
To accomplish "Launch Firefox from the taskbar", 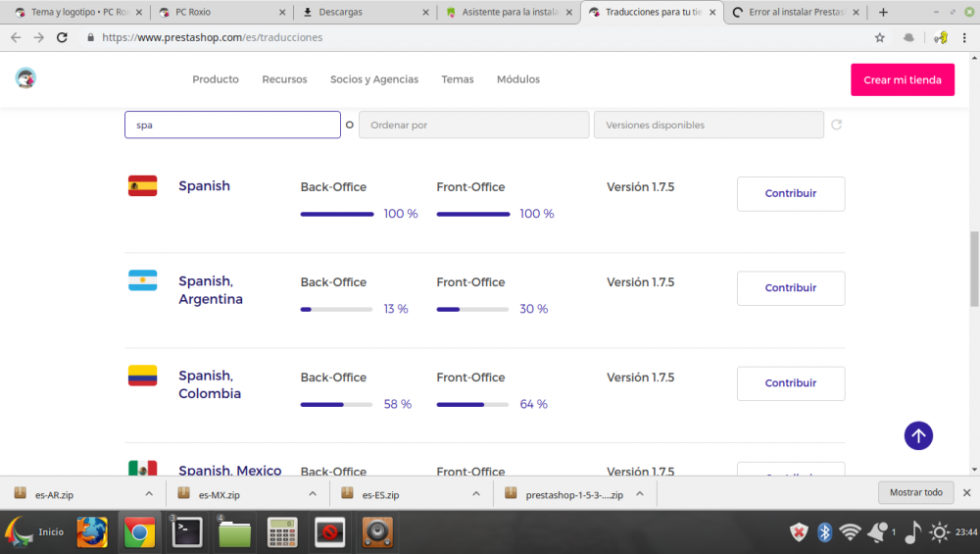I will (x=92, y=532).
